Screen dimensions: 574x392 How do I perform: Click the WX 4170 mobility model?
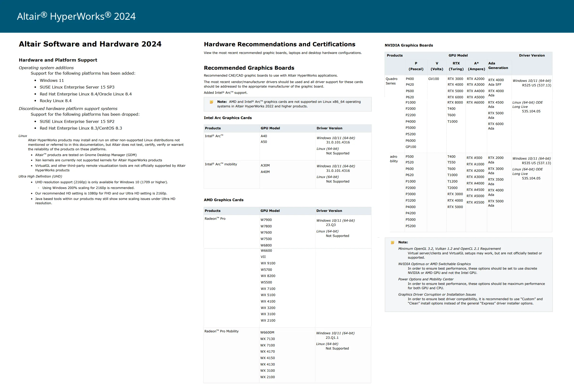click(267, 351)
